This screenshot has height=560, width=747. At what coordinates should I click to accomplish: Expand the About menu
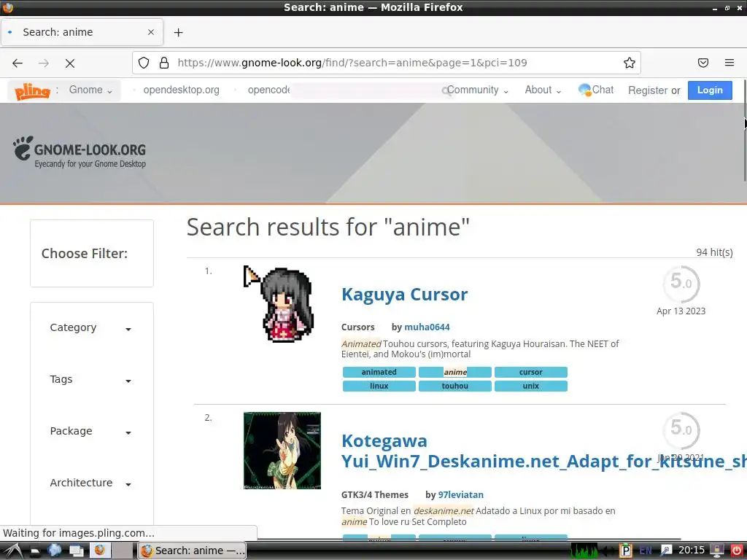[543, 90]
